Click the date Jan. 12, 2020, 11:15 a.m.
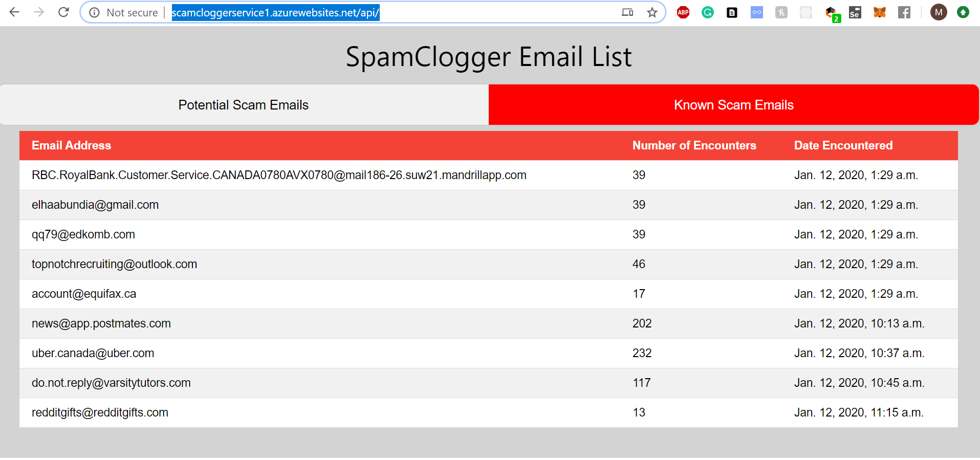 [x=859, y=412]
